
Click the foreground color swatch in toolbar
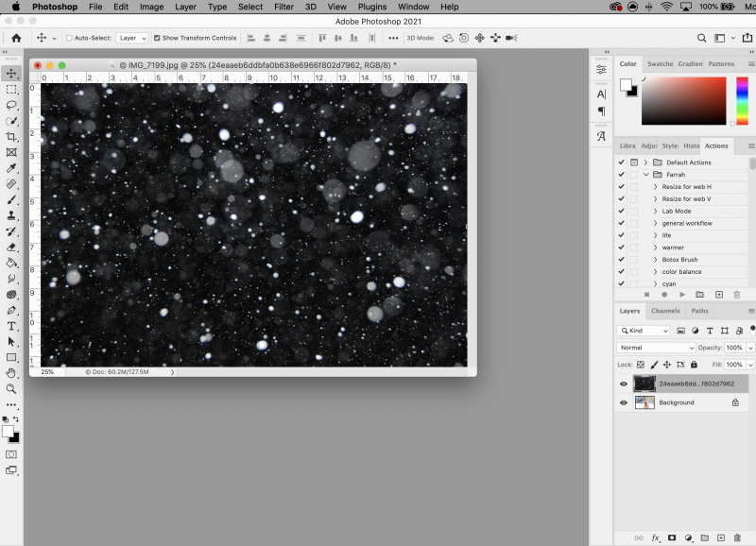pyautogui.click(x=8, y=432)
